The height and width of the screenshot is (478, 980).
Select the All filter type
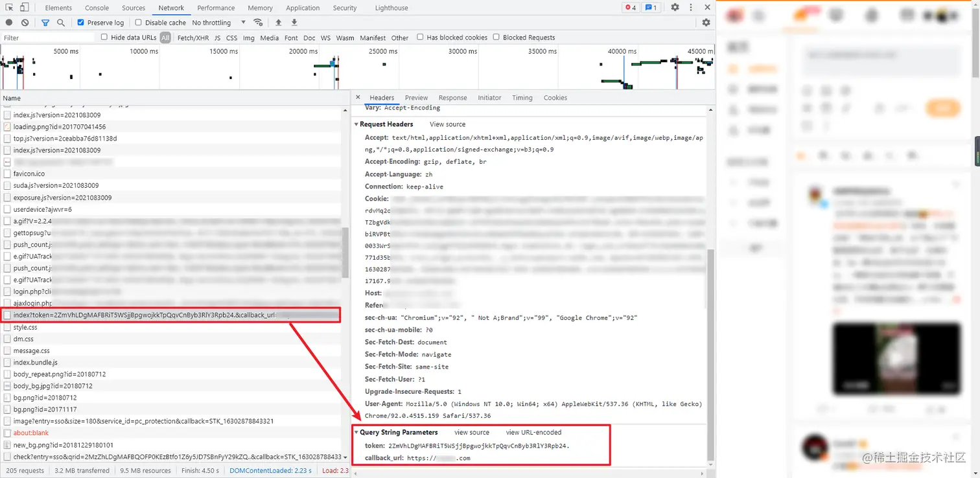(166, 38)
